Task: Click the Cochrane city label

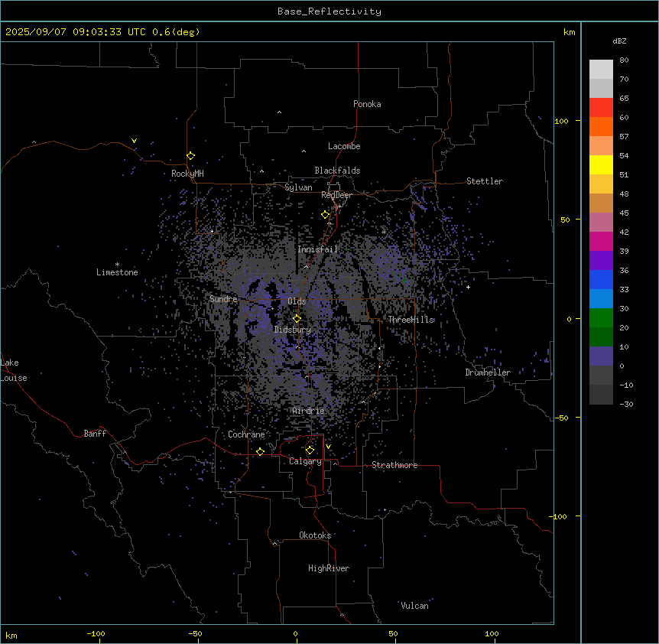Action: [x=246, y=434]
